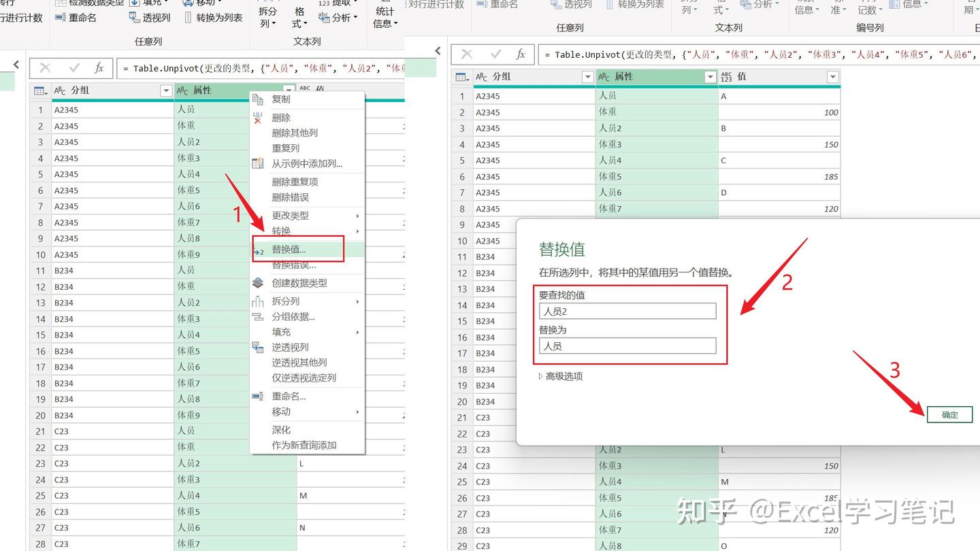Click value cell D in right window row 7
The image size is (980, 551).
click(779, 193)
